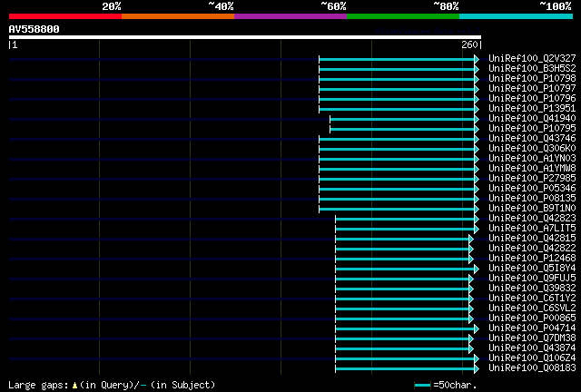Select UniRef100_A1YN03 in the hit list
581x392 pixels.
tap(532, 158)
